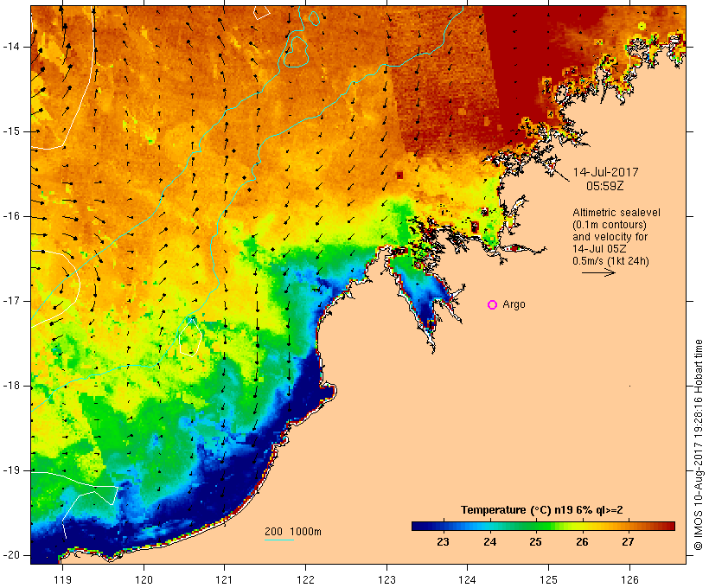Screen dimensions: 709x588
Task: Click the dark blue end of the color bar
Action: 418,526
